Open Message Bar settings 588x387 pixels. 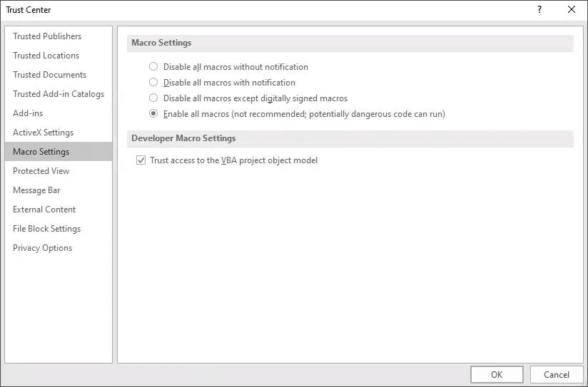pyautogui.click(x=36, y=190)
